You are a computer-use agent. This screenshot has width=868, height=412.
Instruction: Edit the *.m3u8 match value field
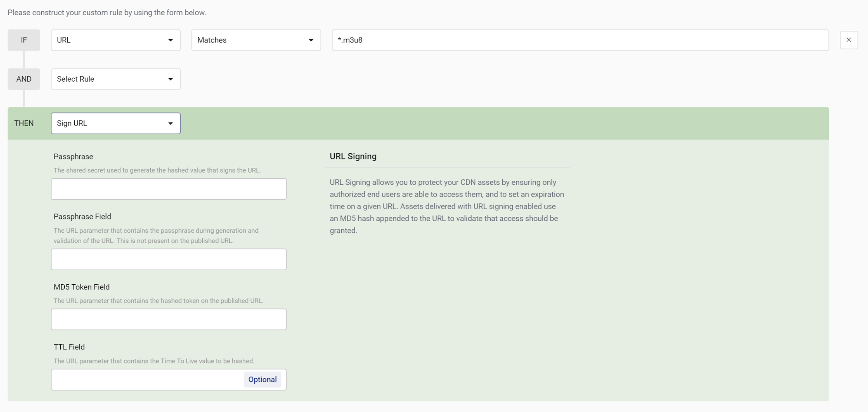tap(580, 40)
